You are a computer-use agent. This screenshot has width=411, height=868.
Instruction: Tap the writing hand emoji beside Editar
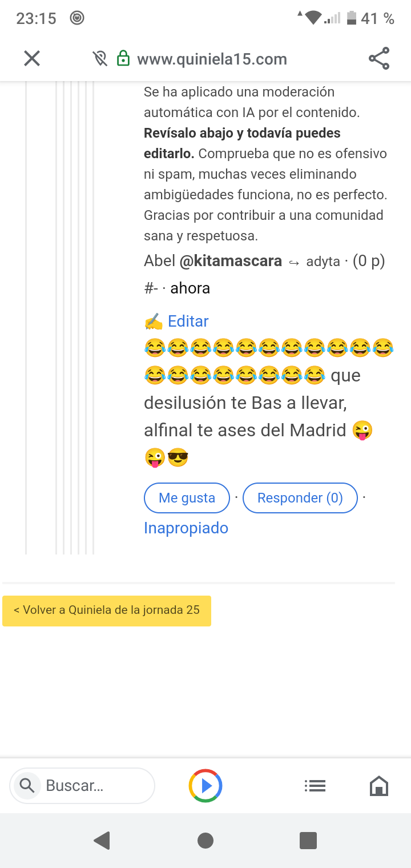pyautogui.click(x=154, y=322)
